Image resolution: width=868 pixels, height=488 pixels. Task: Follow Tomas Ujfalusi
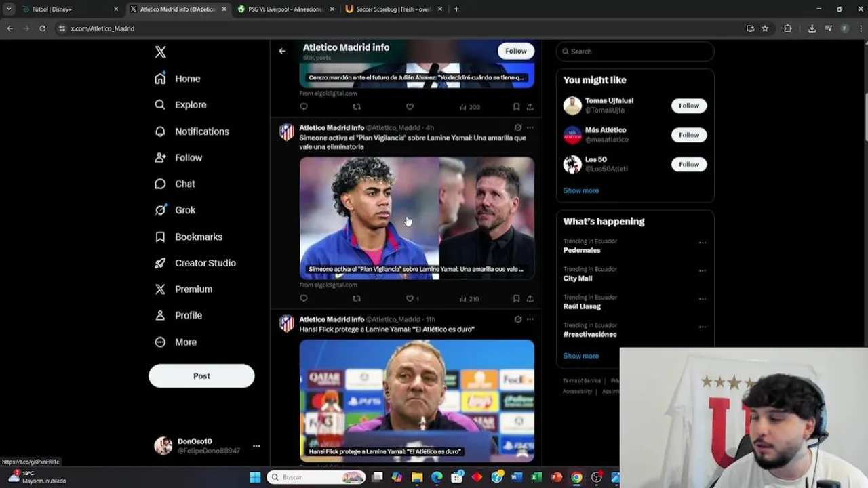[689, 106]
